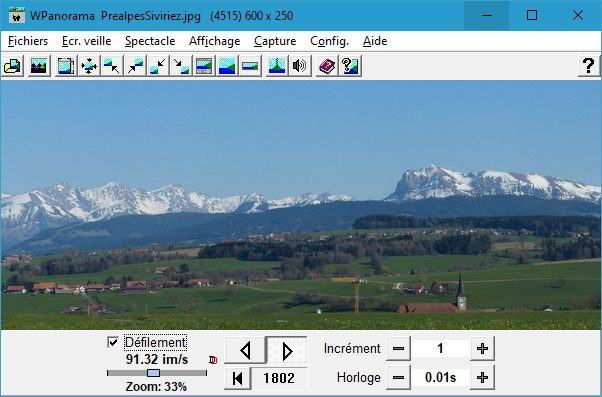This screenshot has height=397, width=602.
Task: Click the toolbar icon showing picture with brackets
Action: pos(66,66)
